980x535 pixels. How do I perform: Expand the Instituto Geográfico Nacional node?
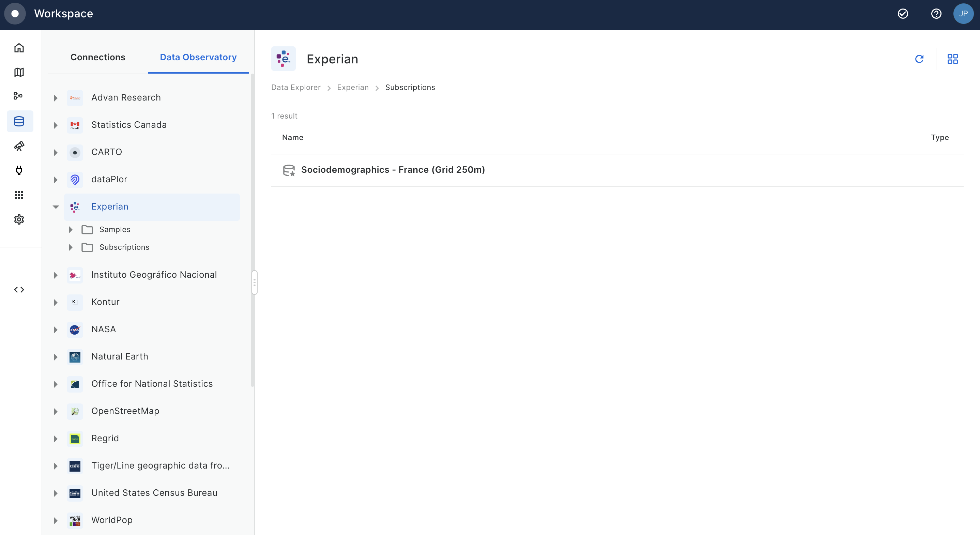(x=56, y=275)
